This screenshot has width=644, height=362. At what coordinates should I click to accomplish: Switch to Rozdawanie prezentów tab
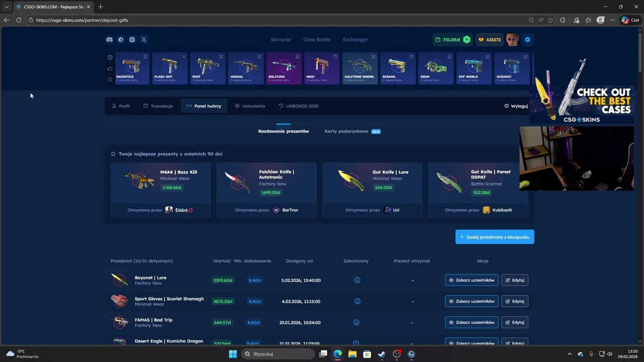[x=284, y=131]
